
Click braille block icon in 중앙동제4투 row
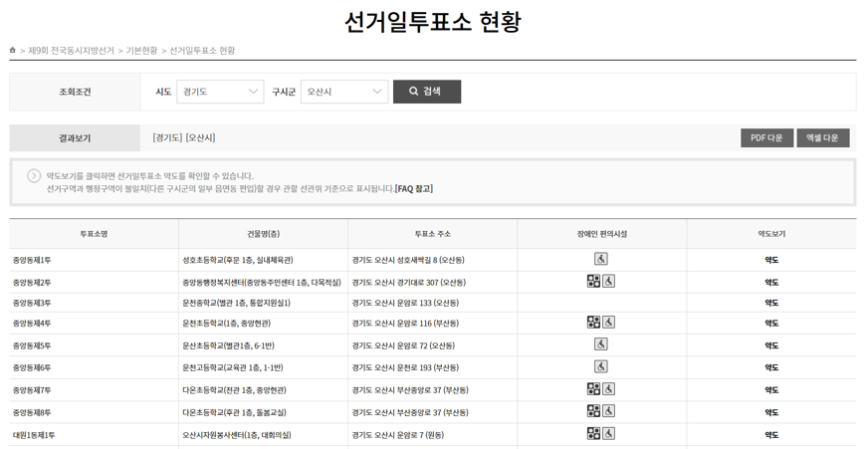[x=594, y=322]
